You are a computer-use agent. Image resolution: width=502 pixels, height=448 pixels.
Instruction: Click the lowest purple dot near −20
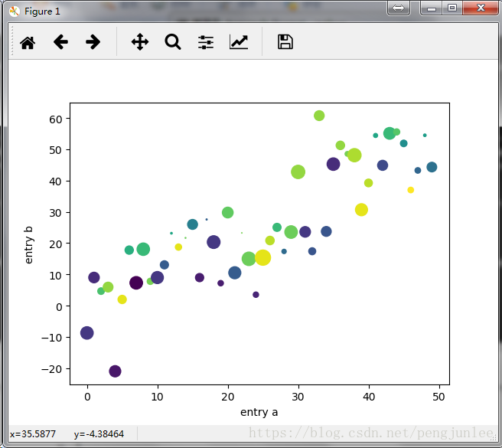[115, 371]
